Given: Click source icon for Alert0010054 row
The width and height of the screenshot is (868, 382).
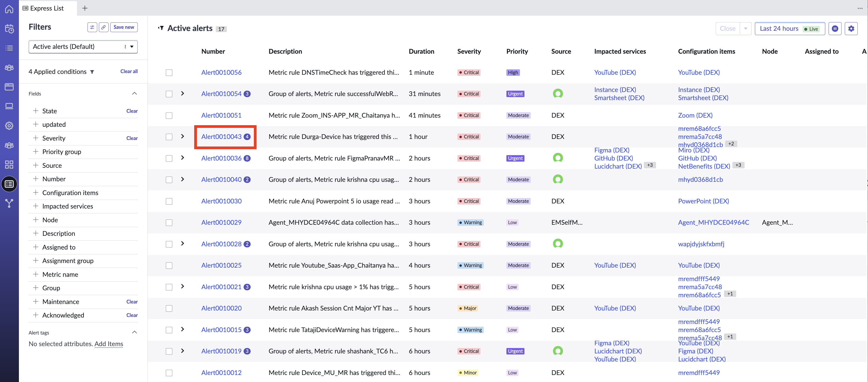Looking at the screenshot, I should [x=558, y=94].
